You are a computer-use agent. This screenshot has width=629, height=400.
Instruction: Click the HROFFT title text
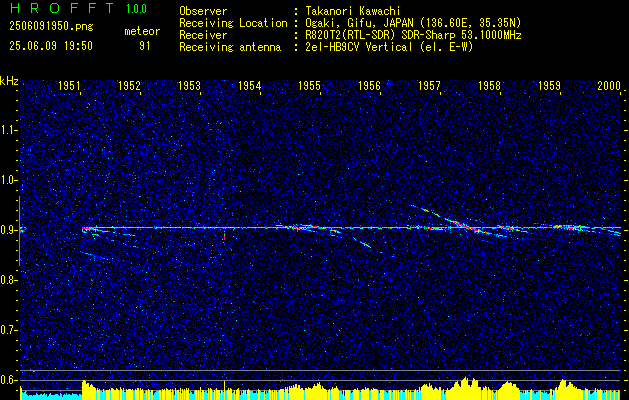62,8
